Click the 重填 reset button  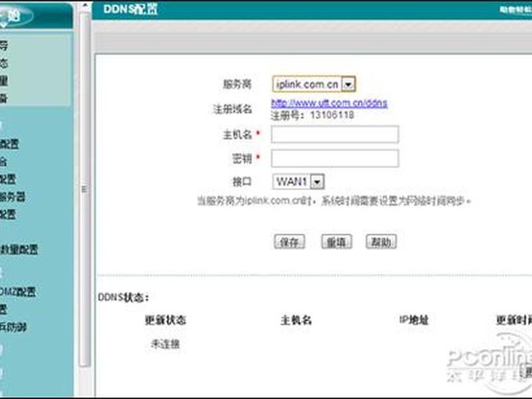tap(336, 241)
